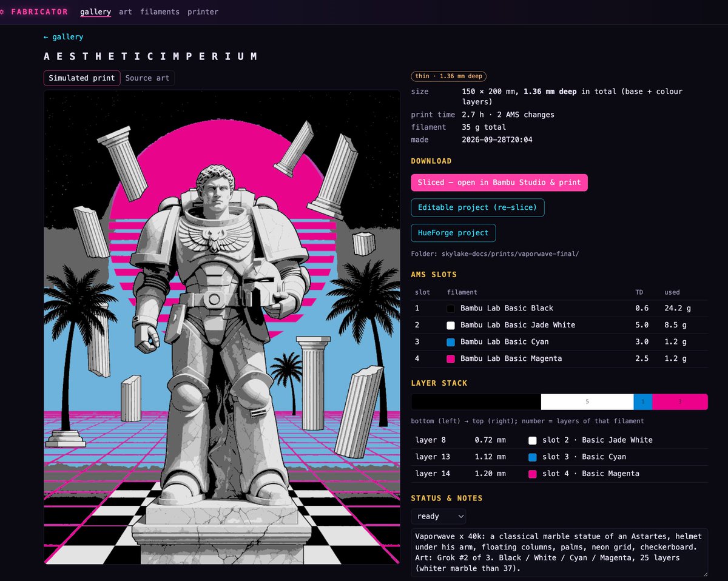
Task: Click into the notes text area
Action: (x=559, y=552)
